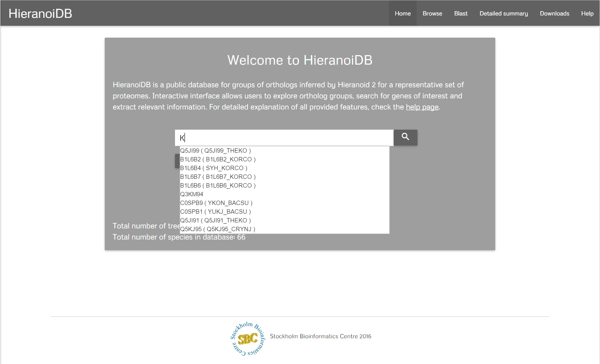Open the HieranoiDB brand link
The width and height of the screenshot is (600, 364).
click(40, 13)
